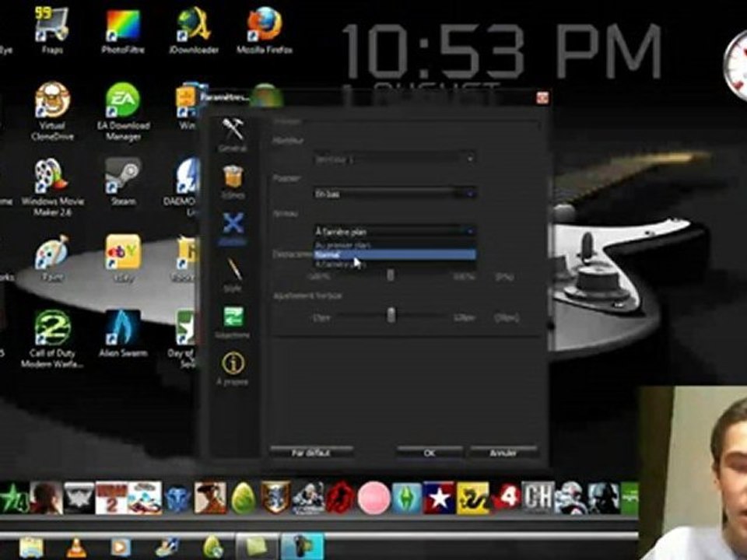Open the Icônes settings section
The width and height of the screenshot is (747, 560).
point(233,182)
